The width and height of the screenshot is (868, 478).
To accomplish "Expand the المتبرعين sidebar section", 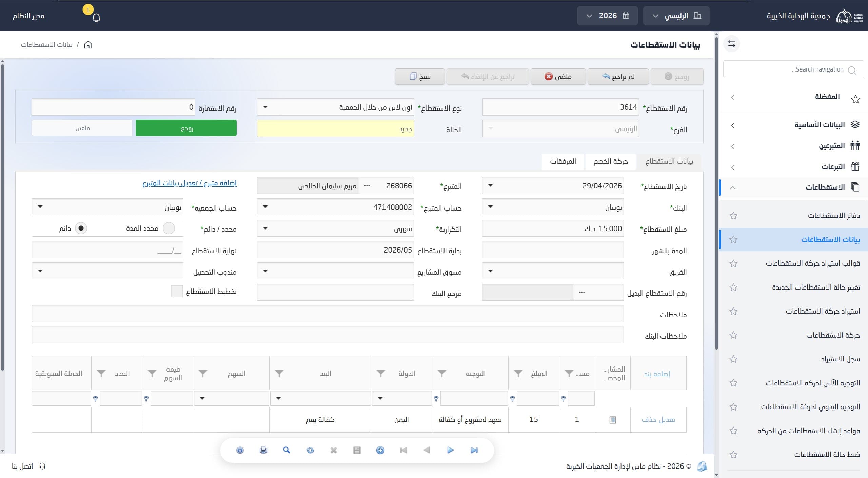I will 793,146.
